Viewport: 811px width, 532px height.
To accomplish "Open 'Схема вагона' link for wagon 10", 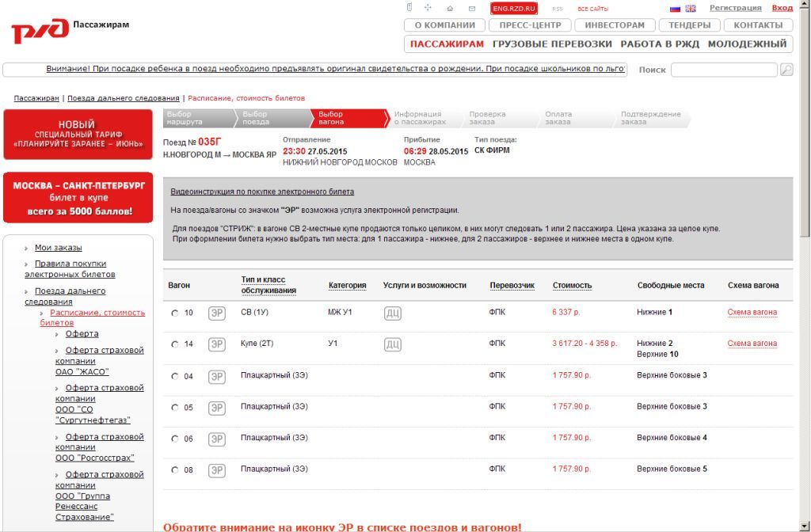I will 752,313.
